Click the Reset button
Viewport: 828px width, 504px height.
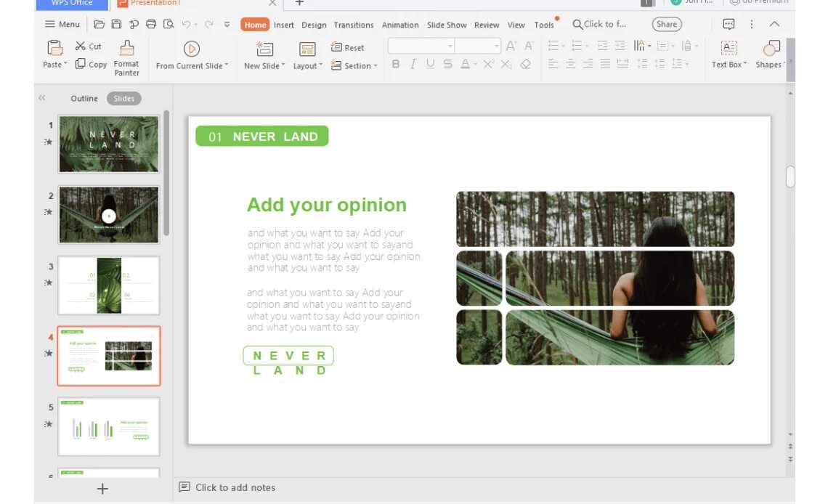click(x=347, y=47)
